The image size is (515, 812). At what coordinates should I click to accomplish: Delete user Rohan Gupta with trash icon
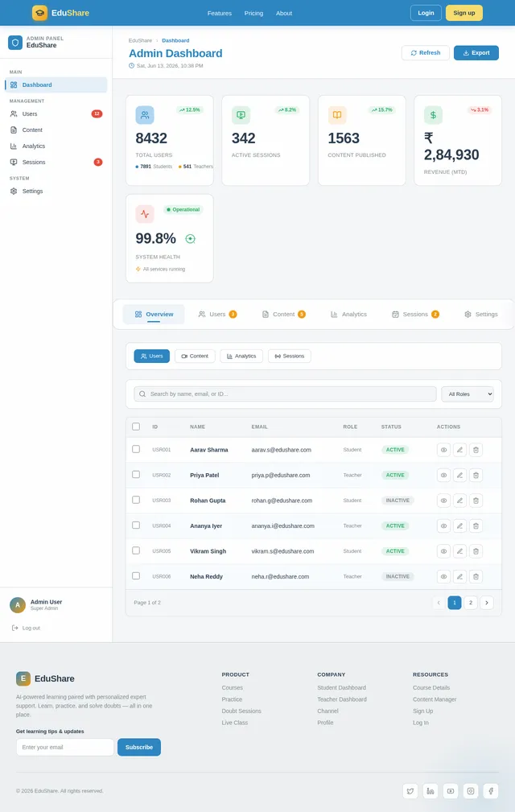pos(476,501)
